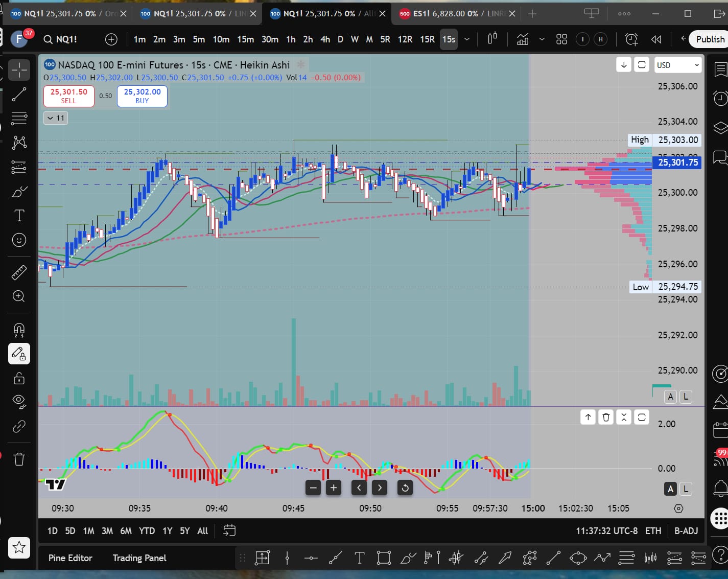Open the Pine Editor tab
Screen dimensions: 728x579
click(71, 558)
